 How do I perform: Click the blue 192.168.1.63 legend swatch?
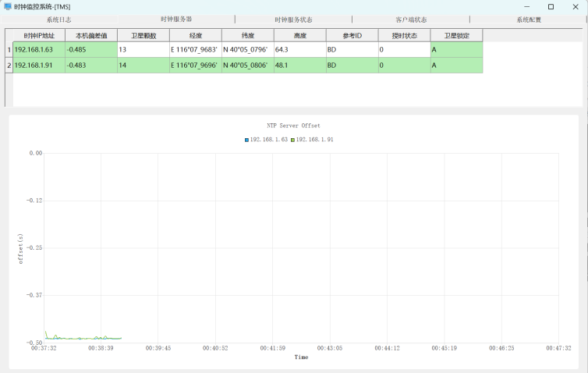(x=246, y=140)
